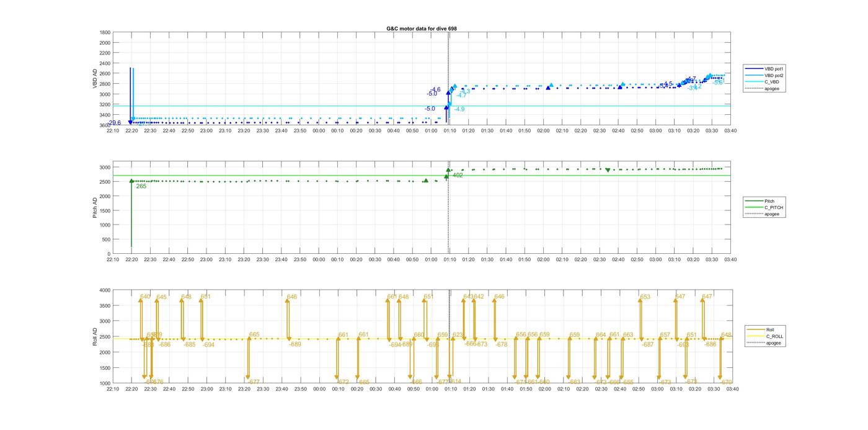Click the "500" tick on Pitch axis
The height and width of the screenshot is (430, 868).
coord(106,240)
